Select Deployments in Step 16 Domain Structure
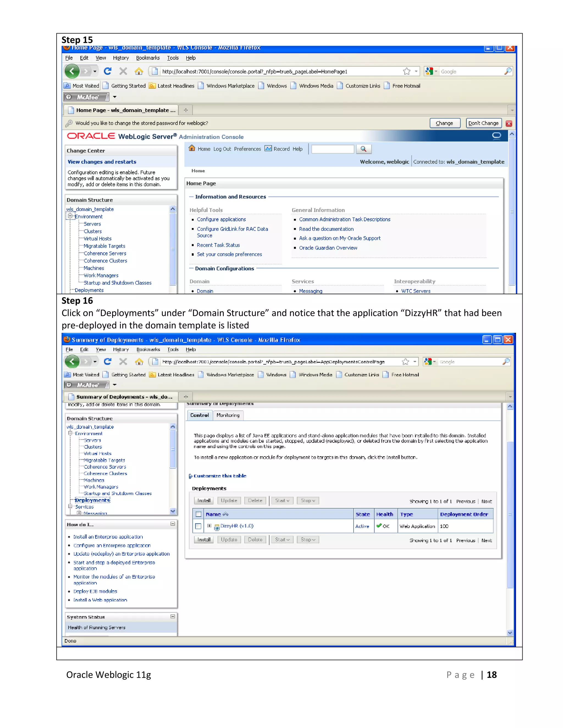 [x=92, y=500]
